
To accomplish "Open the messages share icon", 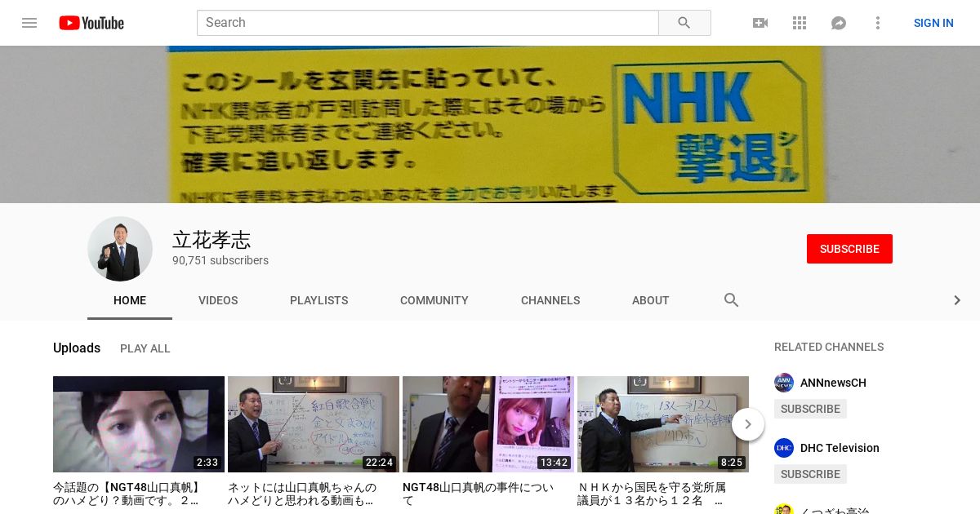I will 839,23.
